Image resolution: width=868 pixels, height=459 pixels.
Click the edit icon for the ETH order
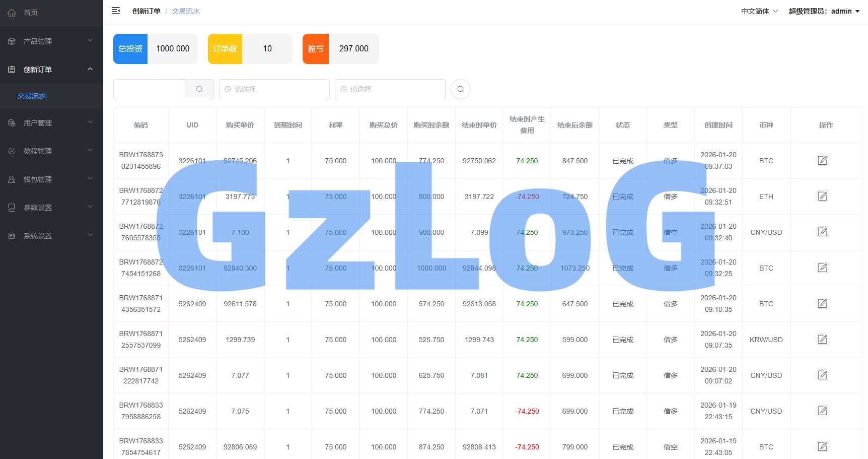[822, 196]
